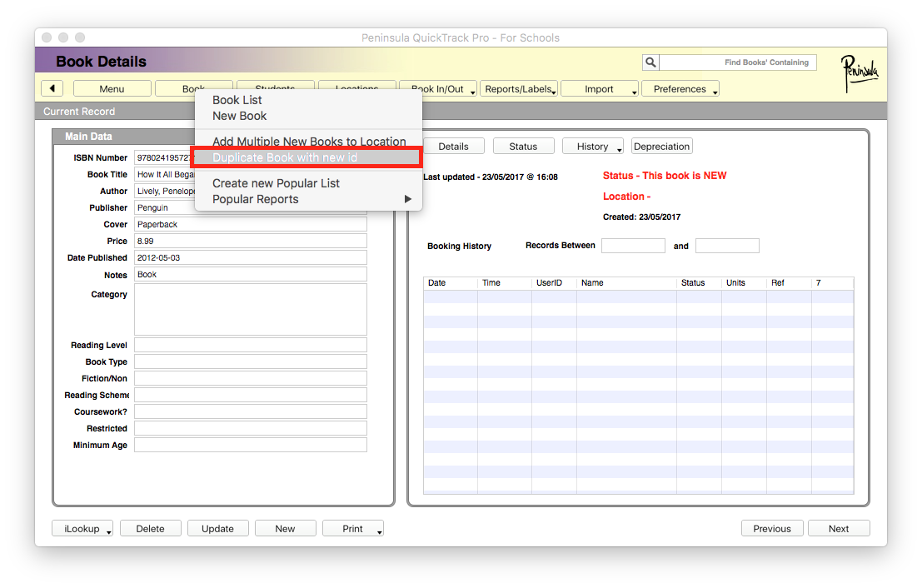Open the Depreciation tab
The width and height of the screenshot is (922, 588).
[662, 147]
